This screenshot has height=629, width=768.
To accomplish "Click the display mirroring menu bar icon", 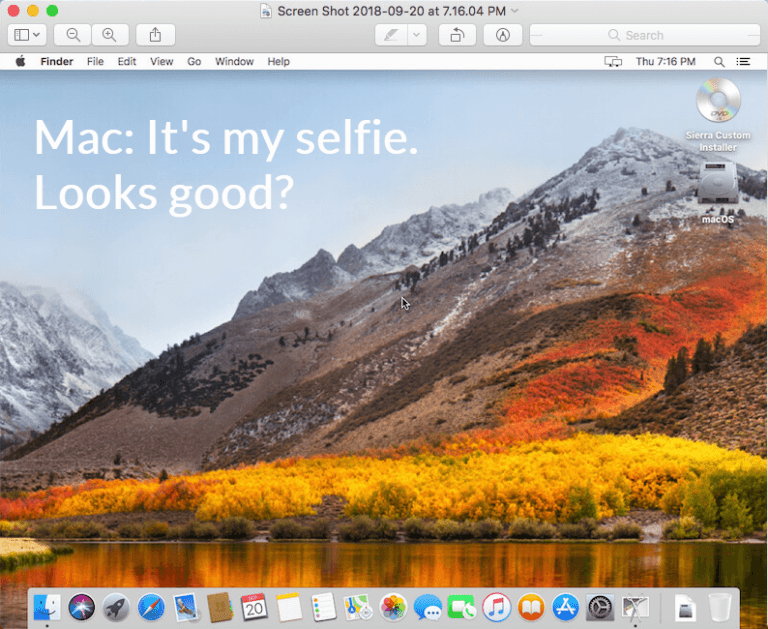I will 613,61.
